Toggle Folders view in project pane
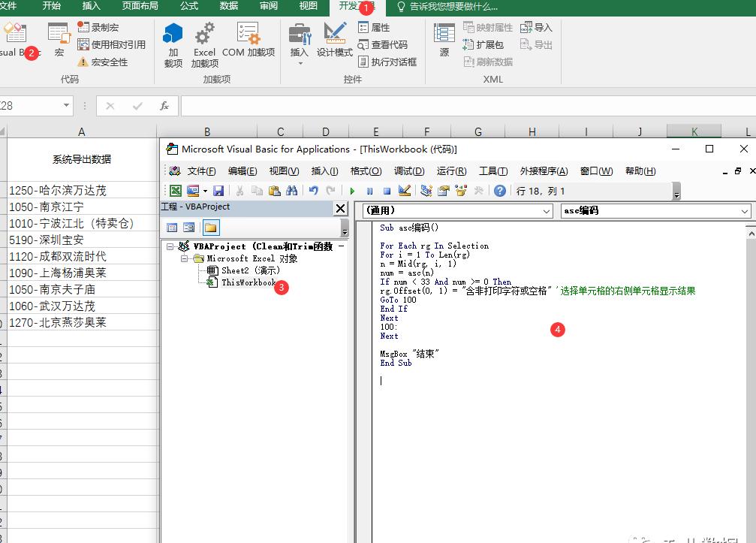Image resolution: width=756 pixels, height=543 pixels. [211, 228]
